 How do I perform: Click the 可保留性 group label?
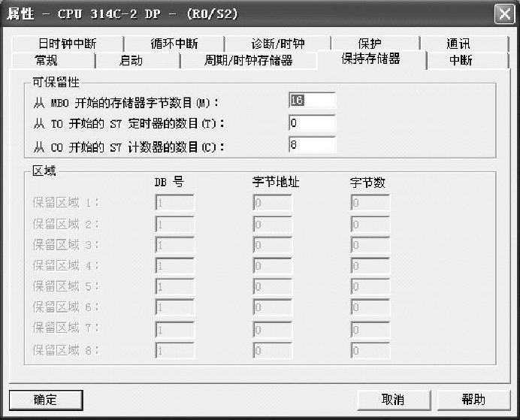tap(56, 82)
